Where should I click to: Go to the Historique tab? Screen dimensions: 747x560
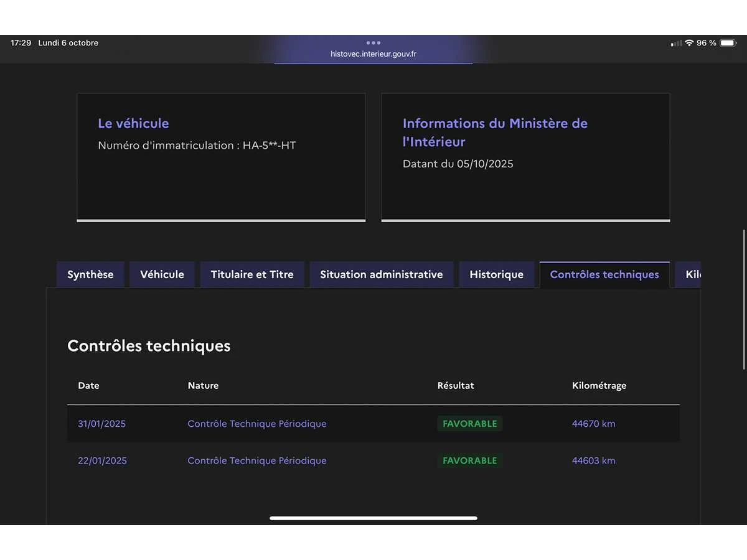point(496,274)
